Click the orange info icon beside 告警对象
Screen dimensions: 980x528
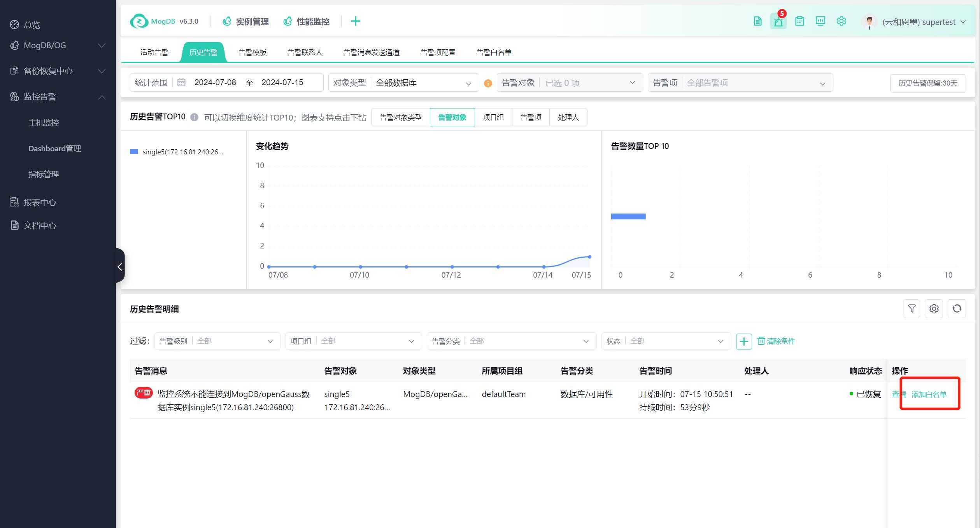click(x=488, y=83)
